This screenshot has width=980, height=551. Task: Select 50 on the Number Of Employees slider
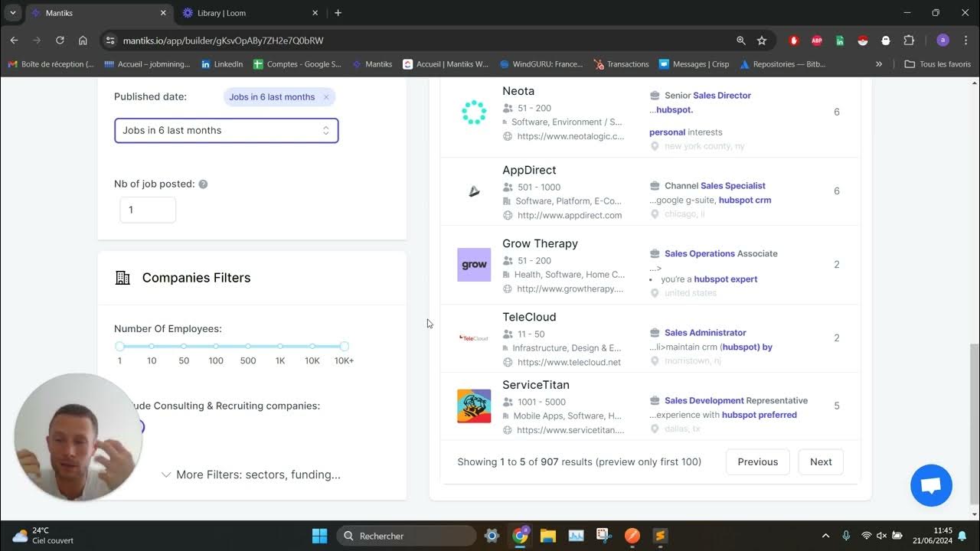pos(184,347)
